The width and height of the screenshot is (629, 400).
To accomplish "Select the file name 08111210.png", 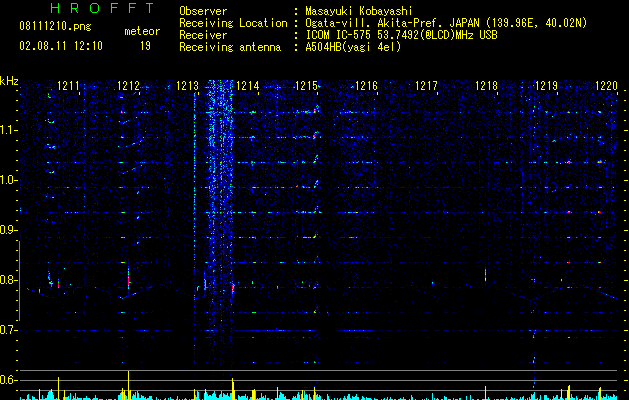I will point(55,27).
